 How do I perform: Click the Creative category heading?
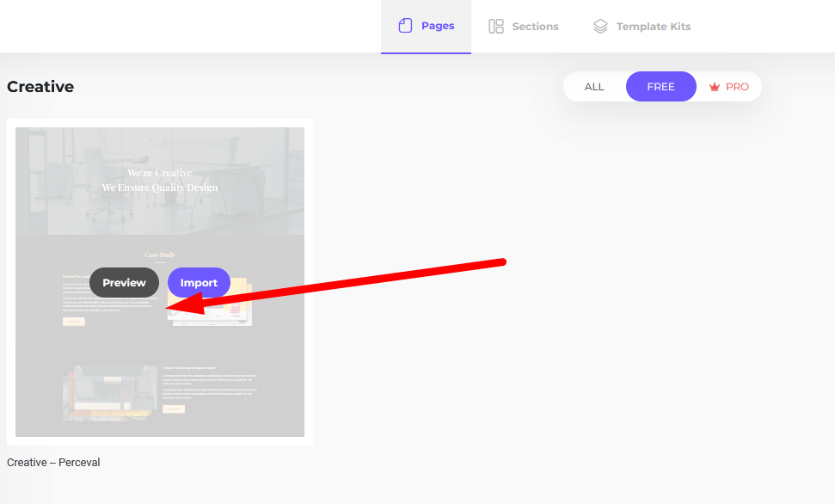click(40, 86)
